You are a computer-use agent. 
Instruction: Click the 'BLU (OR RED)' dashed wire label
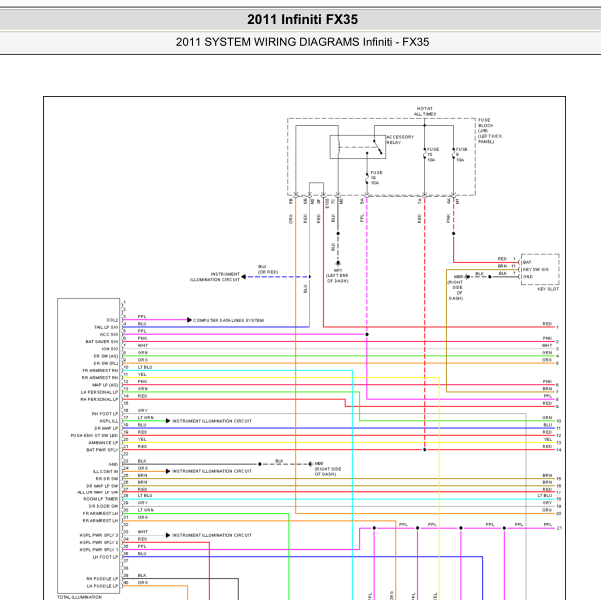click(268, 270)
